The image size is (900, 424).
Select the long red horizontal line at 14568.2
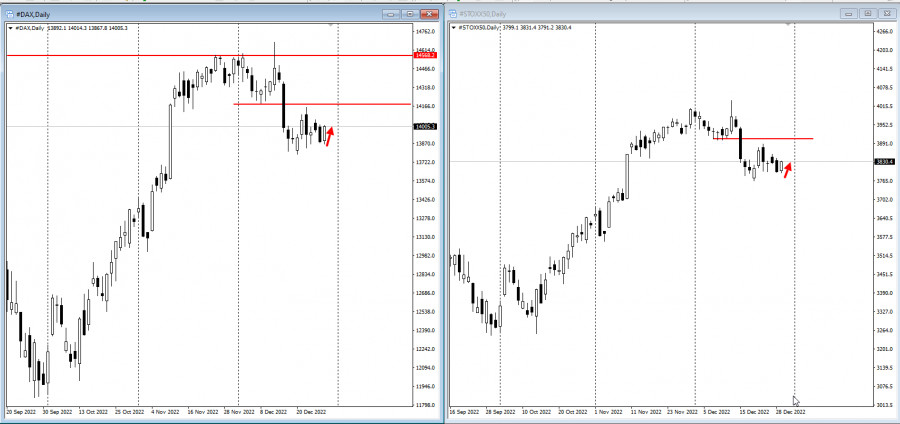(x=210, y=56)
